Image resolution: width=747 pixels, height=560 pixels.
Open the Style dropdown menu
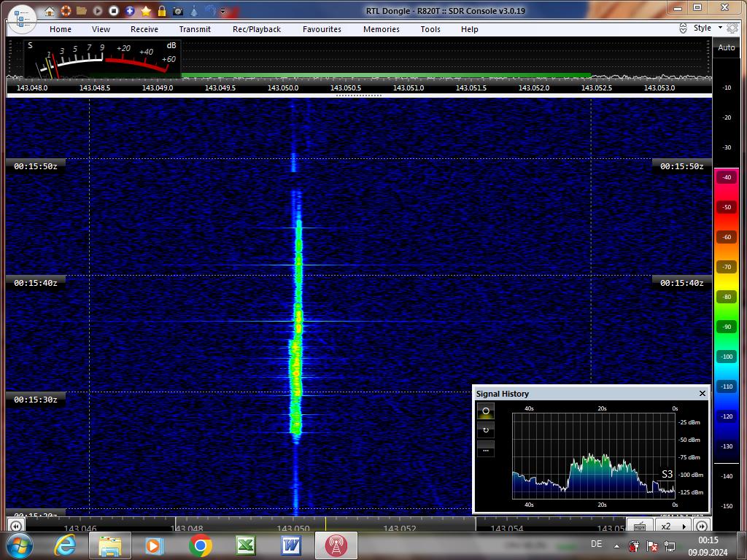pos(708,28)
